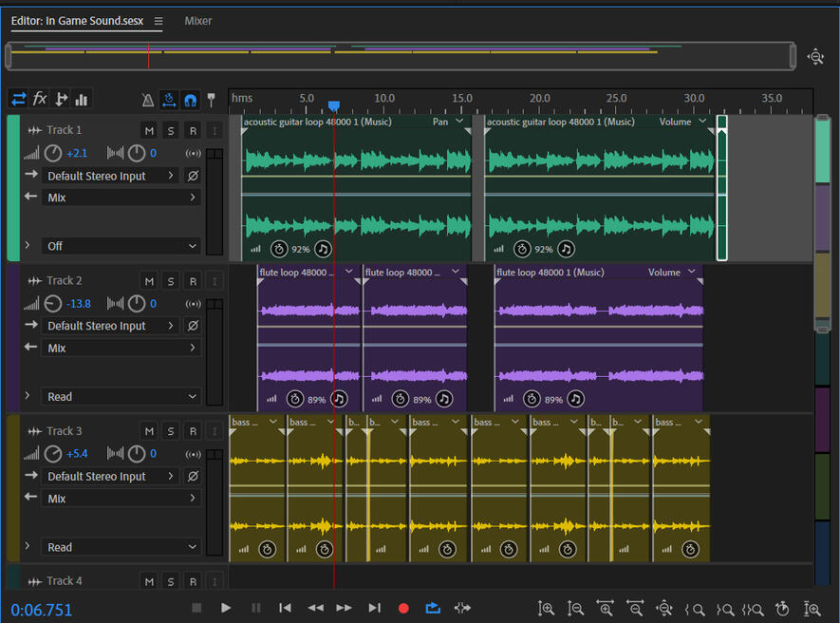840x623 pixels.
Task: Click the Play button in transport
Action: (226, 608)
